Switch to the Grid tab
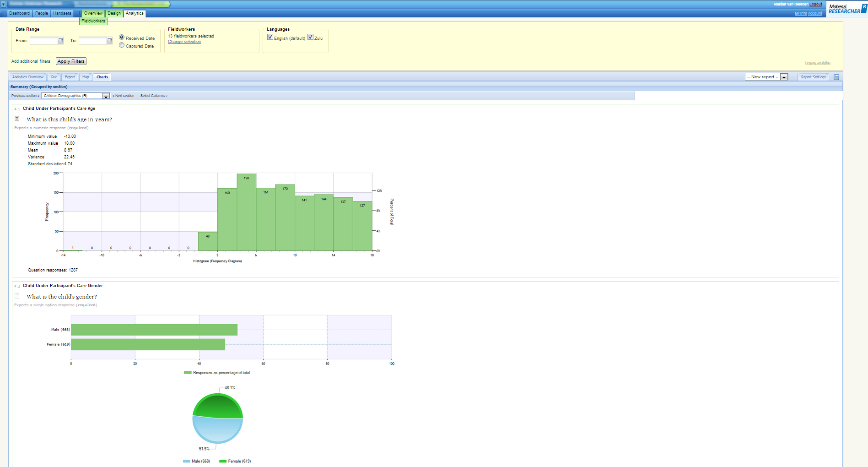This screenshot has height=467, width=868. click(54, 77)
